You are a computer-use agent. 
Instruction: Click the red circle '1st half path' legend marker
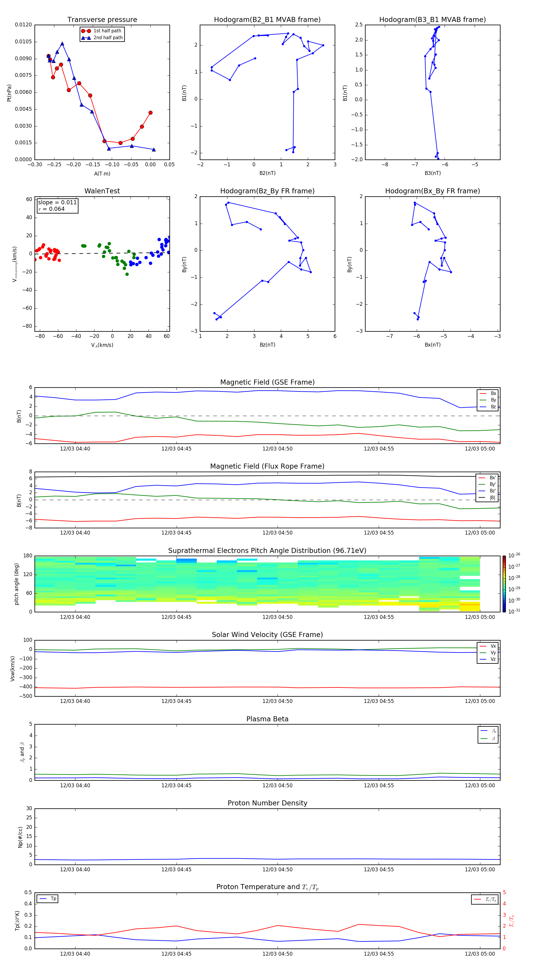click(x=86, y=31)
